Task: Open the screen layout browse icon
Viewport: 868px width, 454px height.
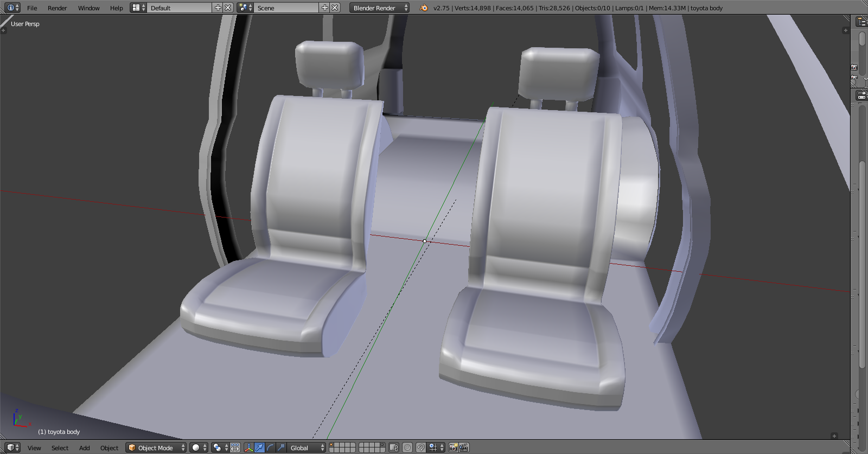Action: [x=138, y=8]
